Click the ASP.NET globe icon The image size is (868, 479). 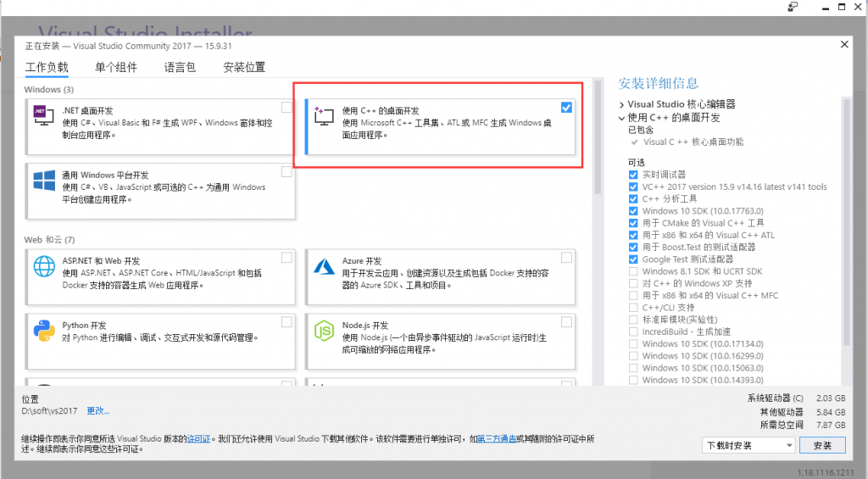(44, 266)
